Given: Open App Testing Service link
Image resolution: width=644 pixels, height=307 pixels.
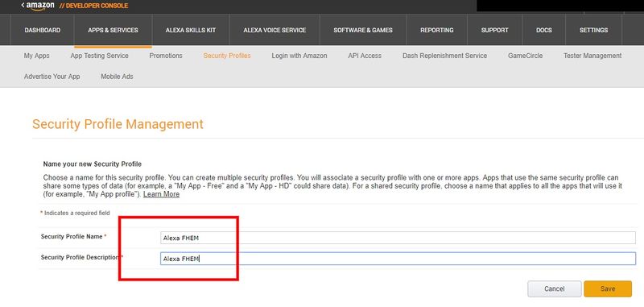Looking at the screenshot, I should (x=99, y=56).
